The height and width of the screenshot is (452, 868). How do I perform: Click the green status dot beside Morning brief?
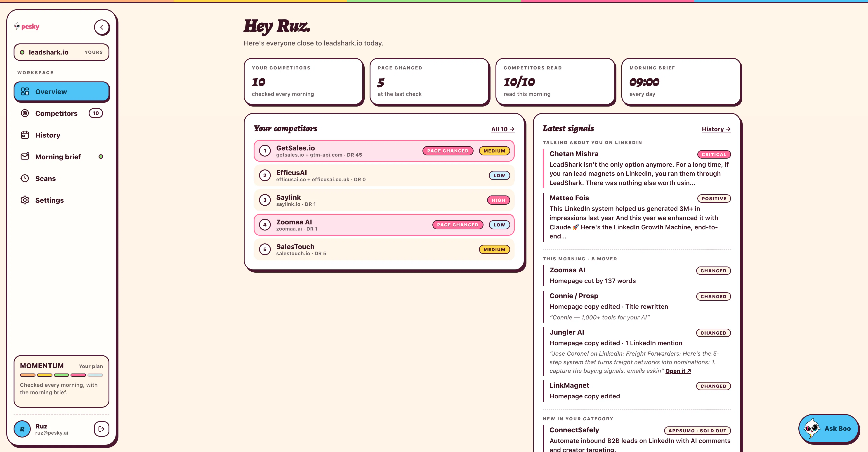(101, 157)
